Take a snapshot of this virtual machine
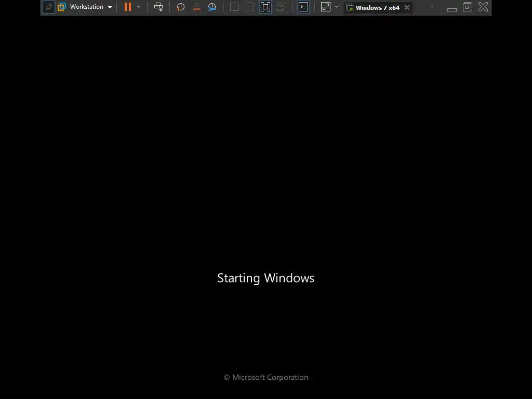Viewport: 532px width, 399px height. point(180,7)
